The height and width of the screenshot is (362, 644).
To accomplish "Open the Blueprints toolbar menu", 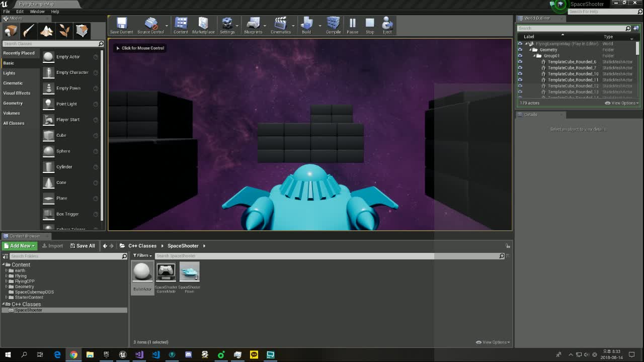I will click(x=253, y=26).
